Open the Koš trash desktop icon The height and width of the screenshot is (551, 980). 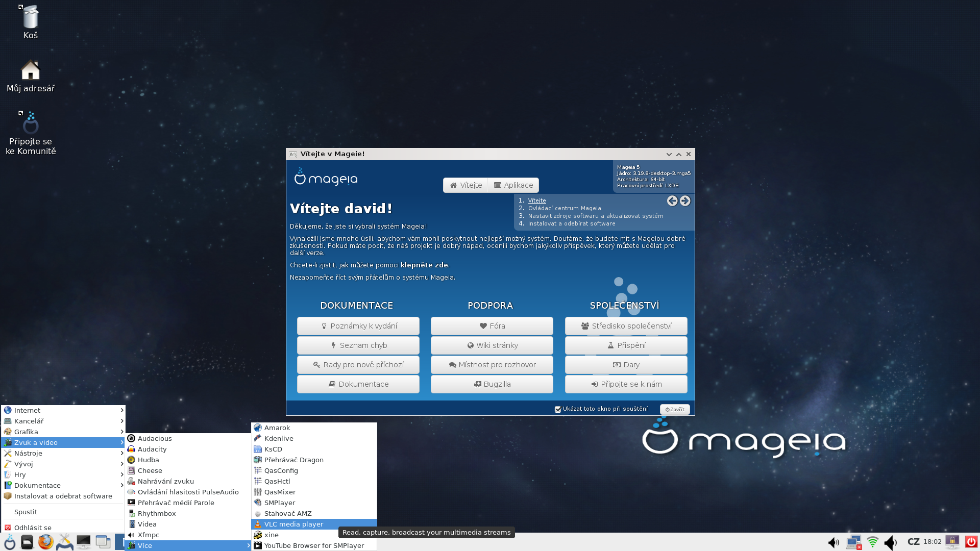pos(31,22)
